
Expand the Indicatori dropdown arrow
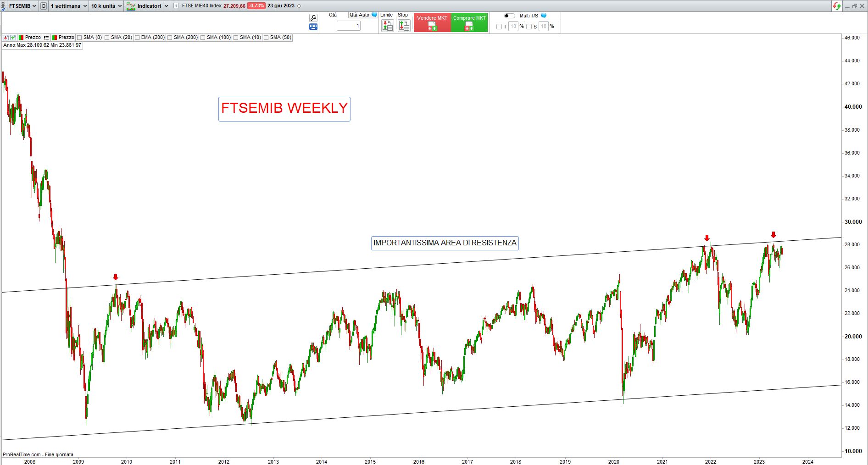click(x=166, y=6)
